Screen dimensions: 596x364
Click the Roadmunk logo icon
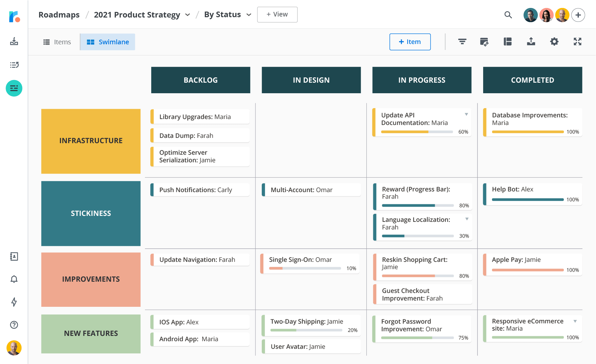pyautogui.click(x=14, y=17)
